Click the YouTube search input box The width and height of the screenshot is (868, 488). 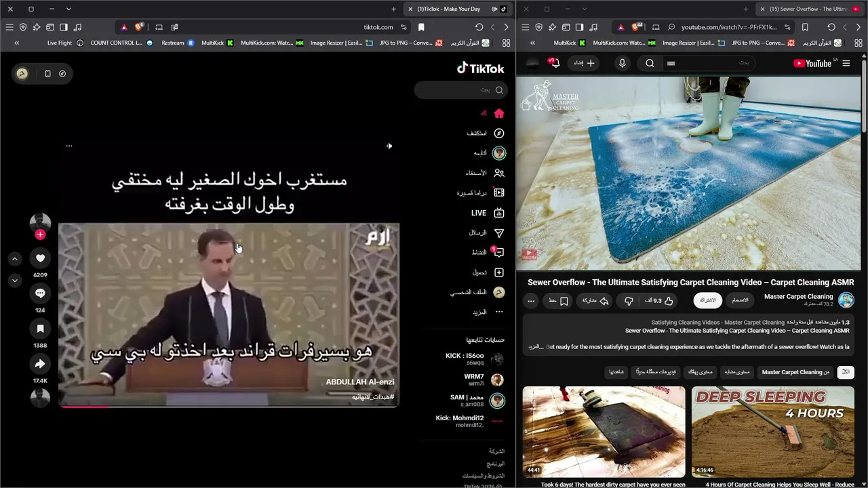click(710, 63)
